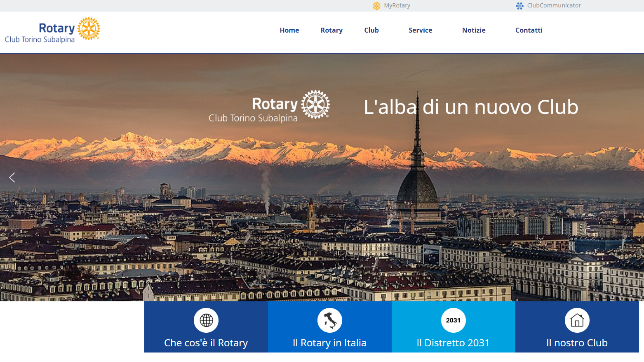Click the Rotary Club Torino Subalpina header logo
Viewport: 644px width, 362px height.
(x=52, y=30)
